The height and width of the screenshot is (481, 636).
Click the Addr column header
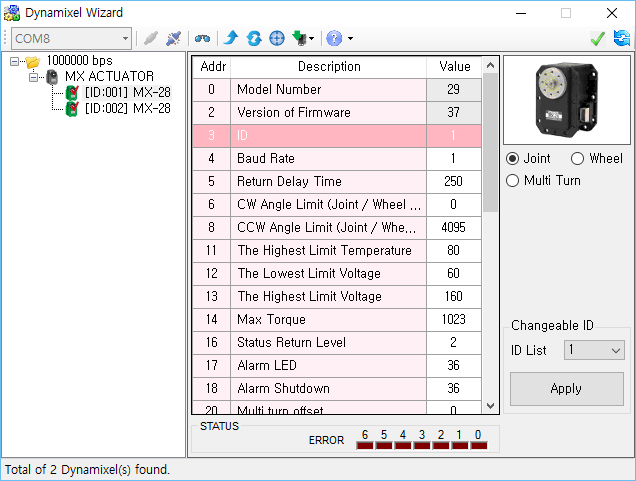point(212,67)
